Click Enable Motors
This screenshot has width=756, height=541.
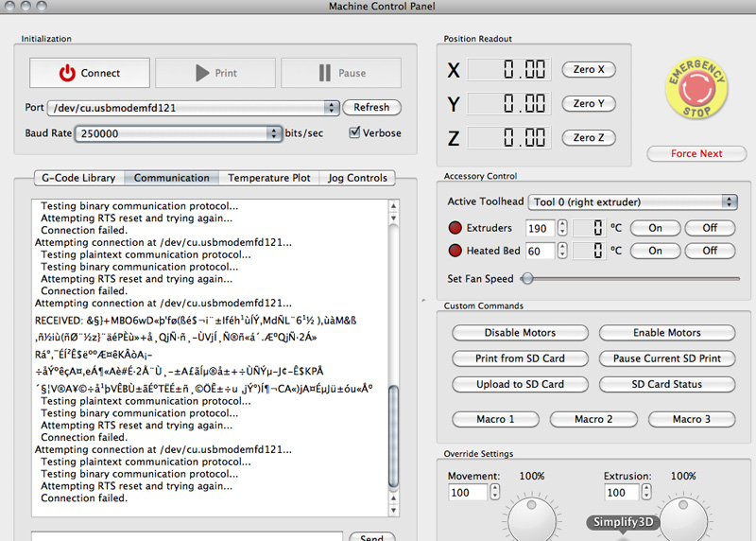pos(667,333)
